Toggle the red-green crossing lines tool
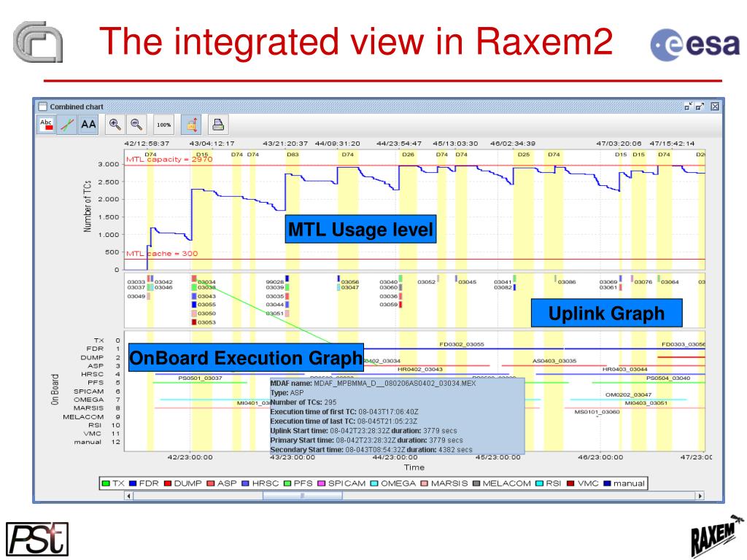 click(x=67, y=125)
